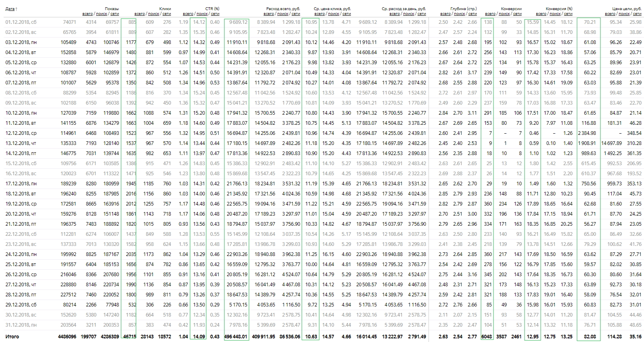Click goal cost value 1 908.91

[x=587, y=143]
